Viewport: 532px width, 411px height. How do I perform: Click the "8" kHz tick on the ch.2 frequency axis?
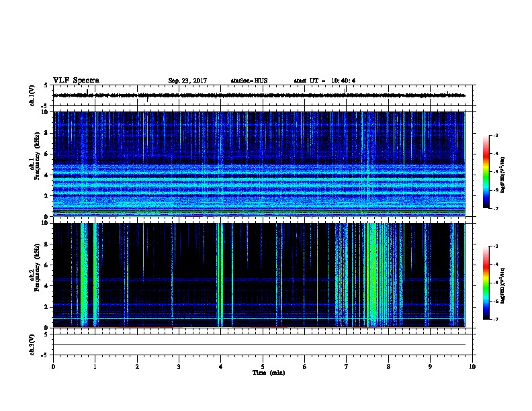[x=47, y=244]
